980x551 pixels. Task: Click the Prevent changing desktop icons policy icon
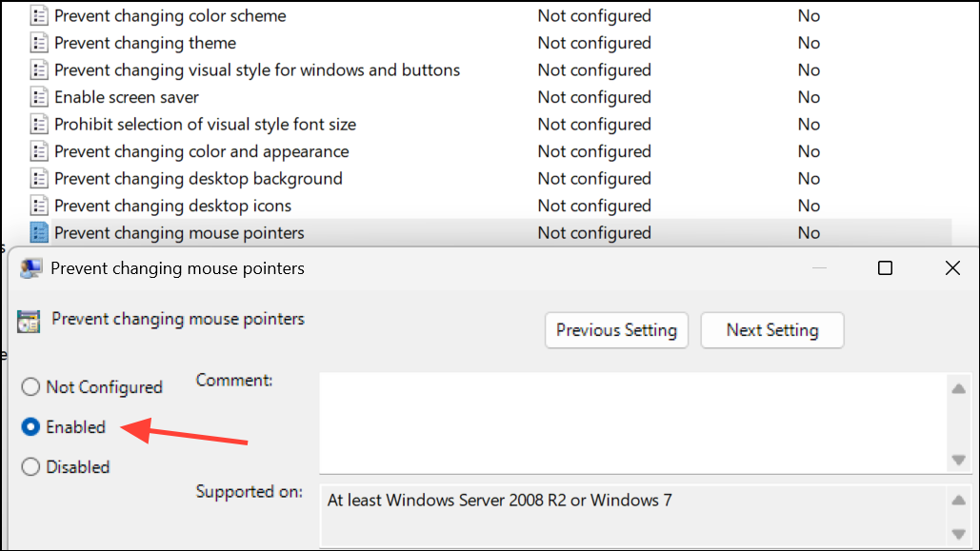tap(38, 206)
